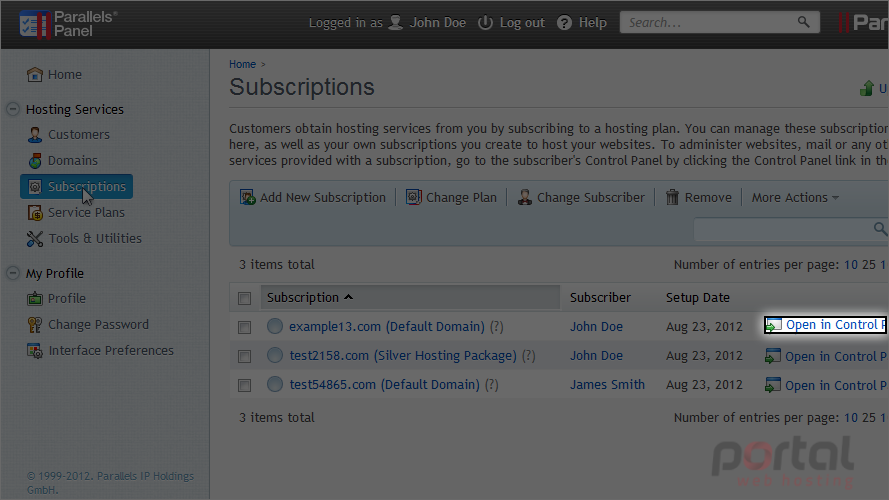Open example13.com in Control Panel

826,325
